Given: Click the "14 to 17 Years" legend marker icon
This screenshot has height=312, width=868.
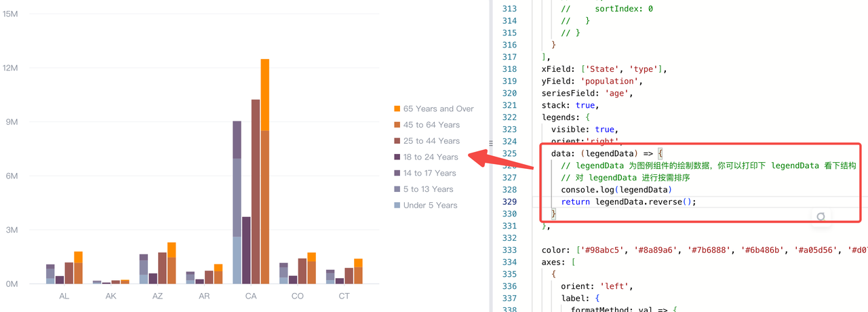Looking at the screenshot, I should tap(397, 173).
